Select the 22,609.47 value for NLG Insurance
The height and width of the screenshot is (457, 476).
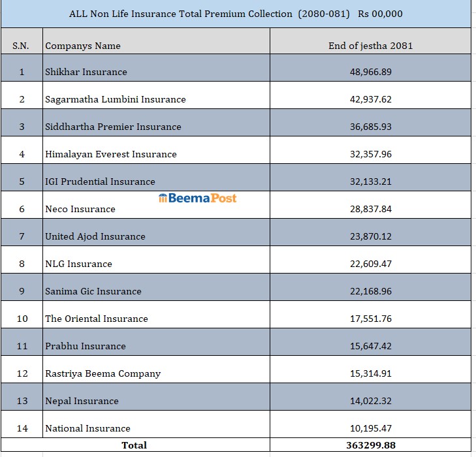click(x=370, y=264)
